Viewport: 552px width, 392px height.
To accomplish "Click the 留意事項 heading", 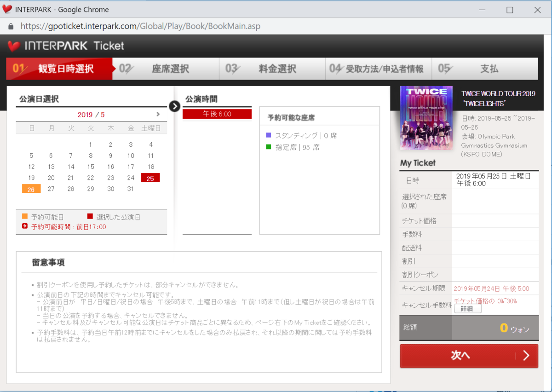I will coord(48,263).
